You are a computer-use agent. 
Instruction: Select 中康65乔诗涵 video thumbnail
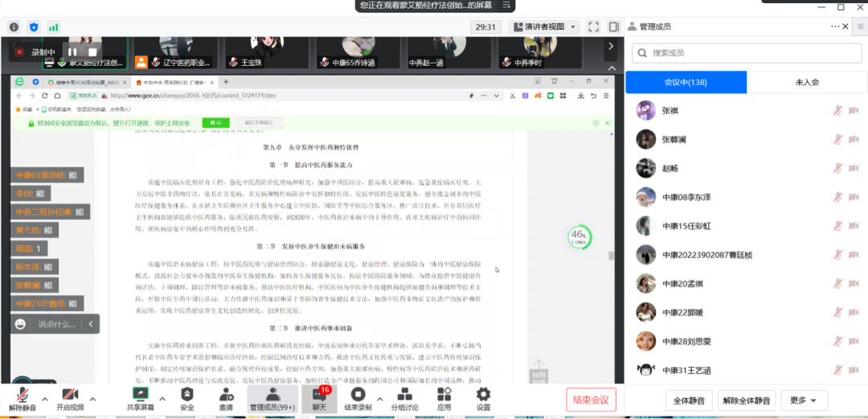point(358,52)
